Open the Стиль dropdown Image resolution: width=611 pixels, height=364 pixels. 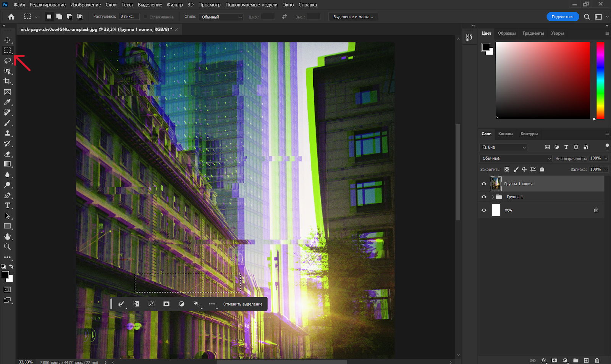pos(221,17)
